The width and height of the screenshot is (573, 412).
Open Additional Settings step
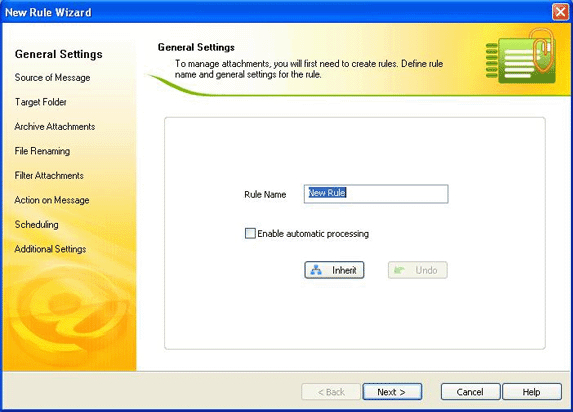[50, 249]
